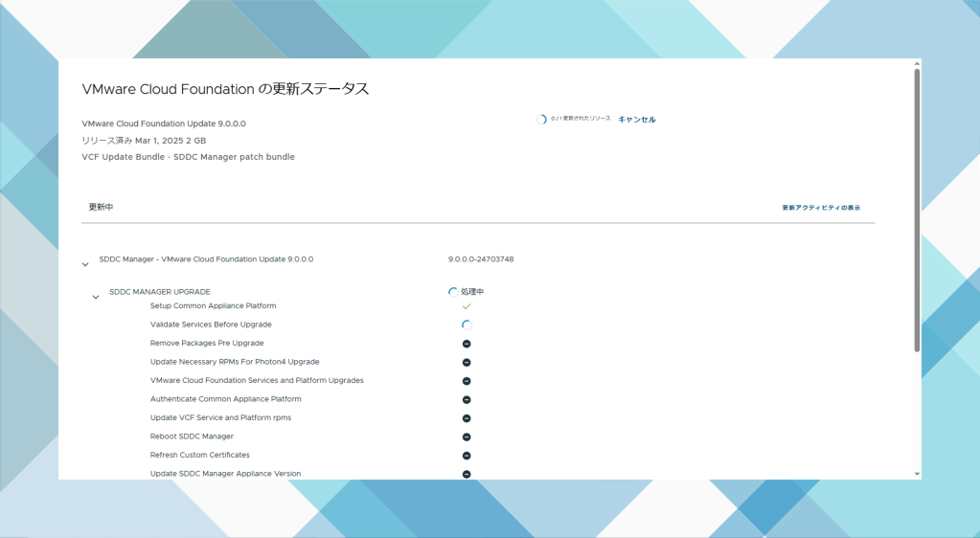The height and width of the screenshot is (538, 980).
Task: Click pending icon for Authenticate Common Appliance Platform
Action: click(x=467, y=400)
